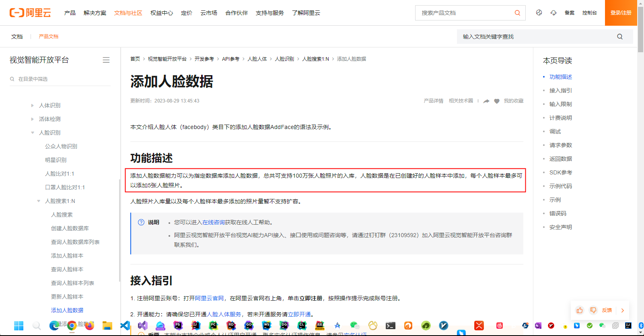Open GoLand from taskbar
The height and width of the screenshot is (336, 644).
pyautogui.click(x=249, y=326)
